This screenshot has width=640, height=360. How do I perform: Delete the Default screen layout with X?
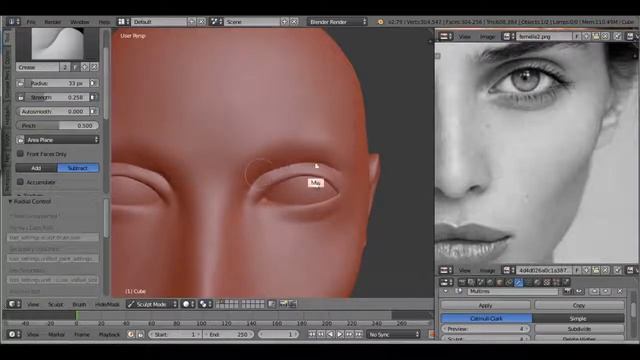(201, 22)
